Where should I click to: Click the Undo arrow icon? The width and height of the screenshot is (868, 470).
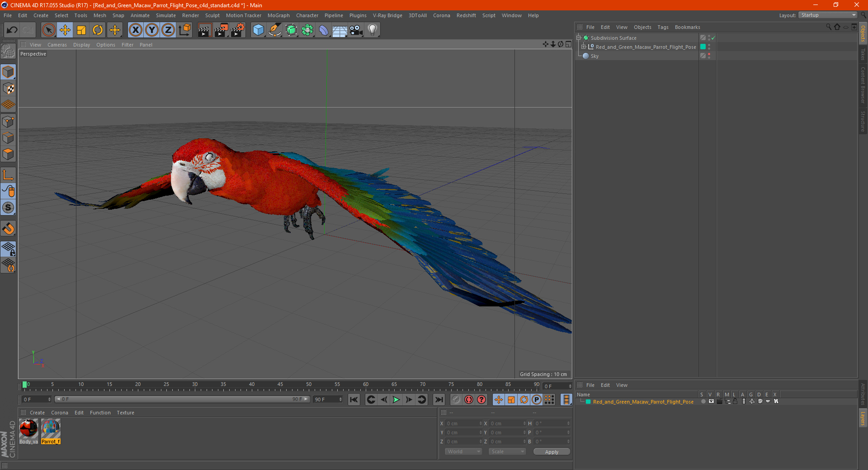point(12,30)
